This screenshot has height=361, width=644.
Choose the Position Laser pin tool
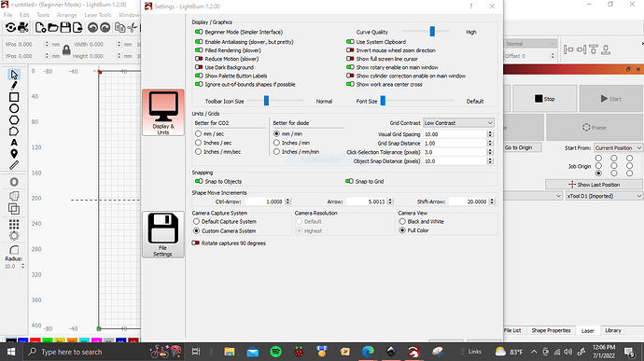[14, 154]
